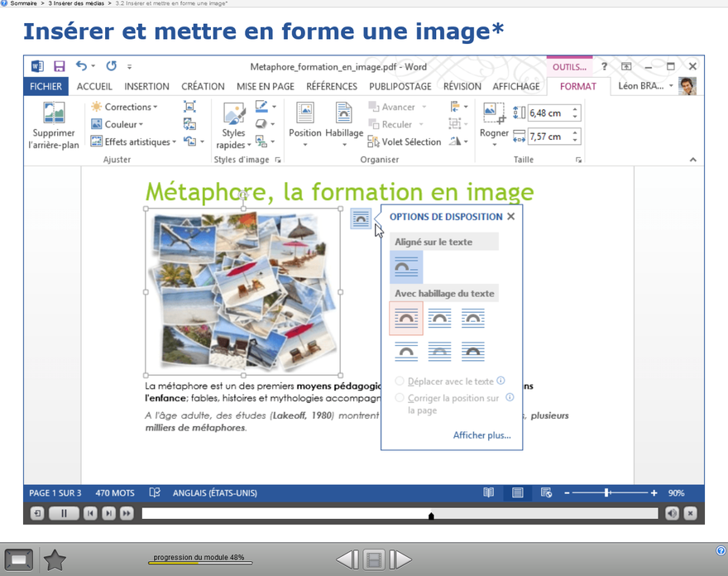Open the FICHIER tab
The width and height of the screenshot is (728, 576).
pos(45,86)
